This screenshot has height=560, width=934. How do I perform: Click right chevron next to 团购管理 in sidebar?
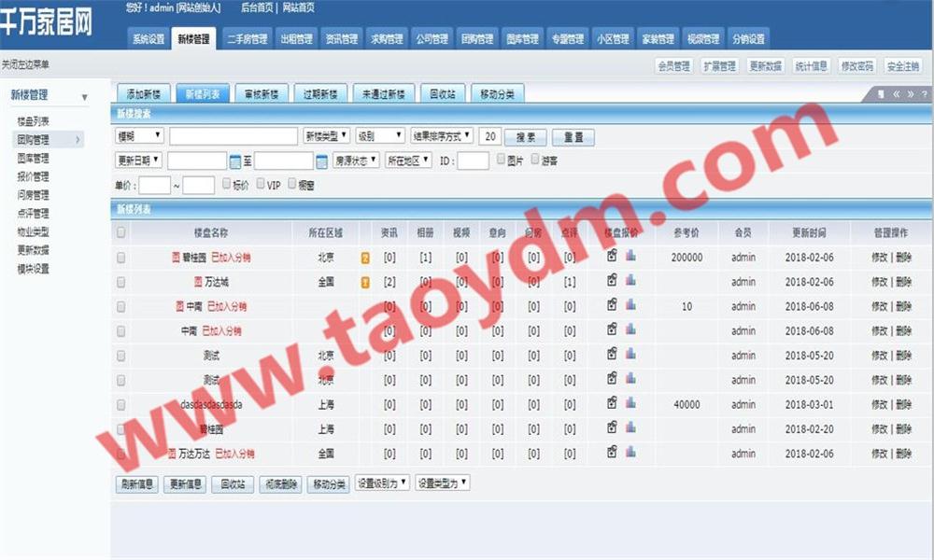point(78,140)
